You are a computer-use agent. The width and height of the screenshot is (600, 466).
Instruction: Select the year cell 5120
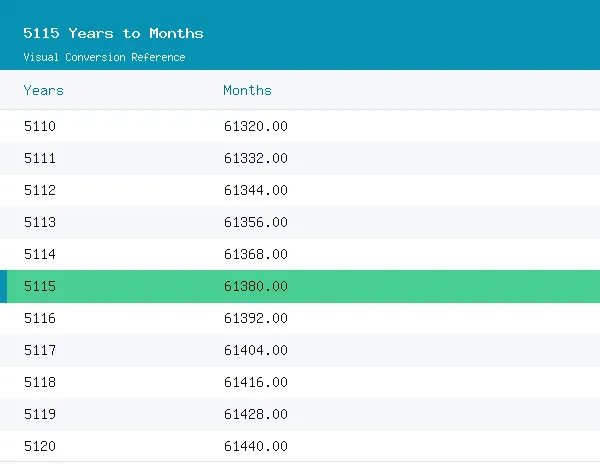pos(40,446)
